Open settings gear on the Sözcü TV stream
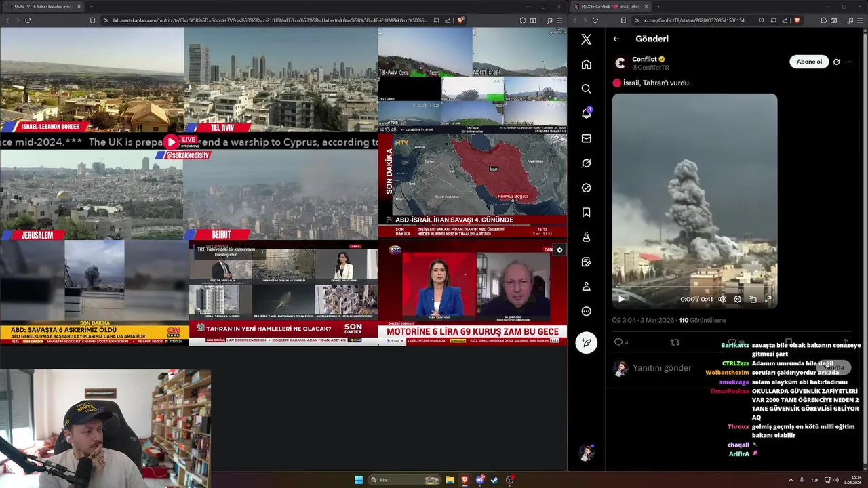The image size is (868, 488). coord(559,250)
